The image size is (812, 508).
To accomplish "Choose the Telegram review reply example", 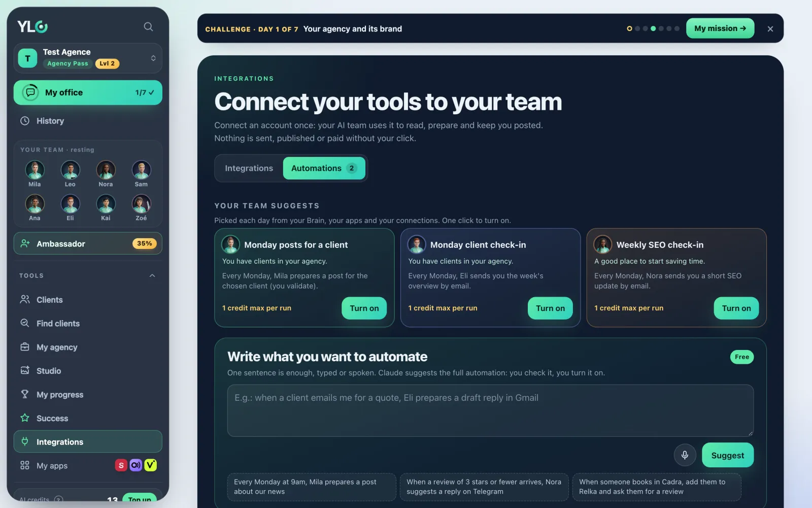I will pos(484,487).
